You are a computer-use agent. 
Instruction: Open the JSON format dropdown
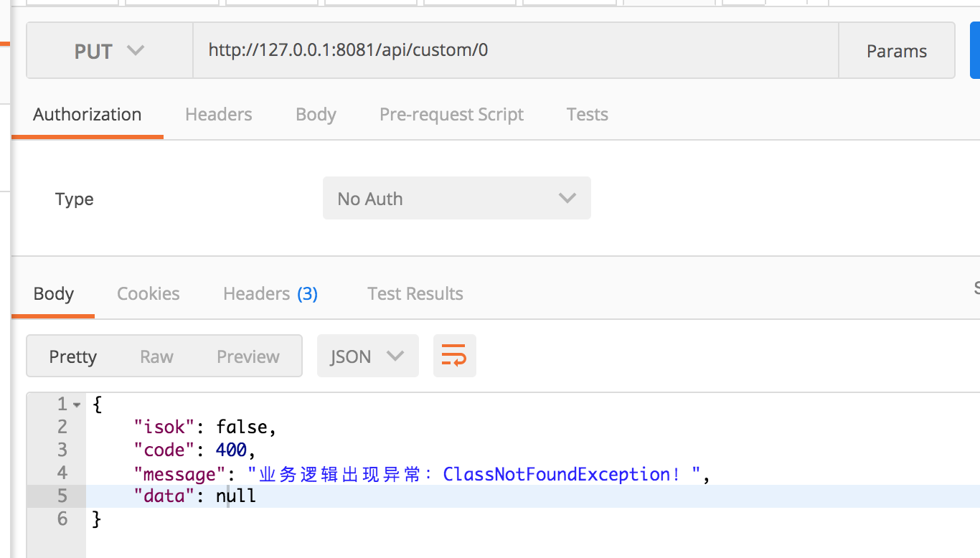tap(367, 356)
